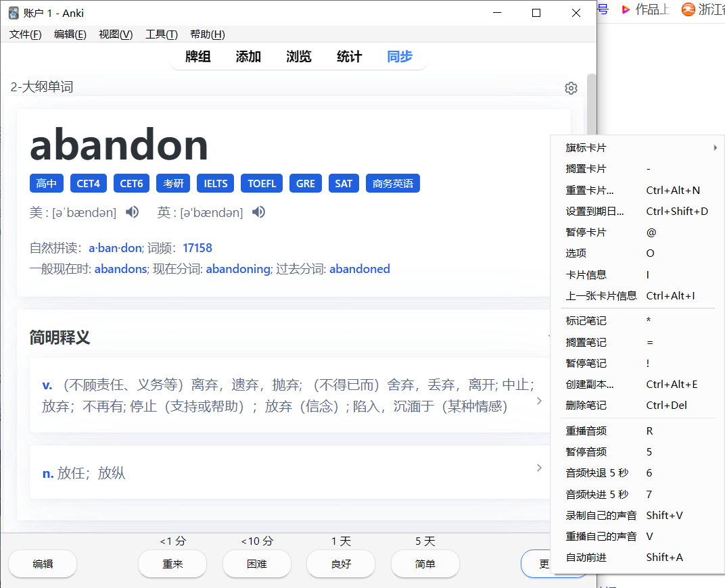The width and height of the screenshot is (725, 588).
Task: Click the Anki app icon in title bar
Action: (x=14, y=13)
